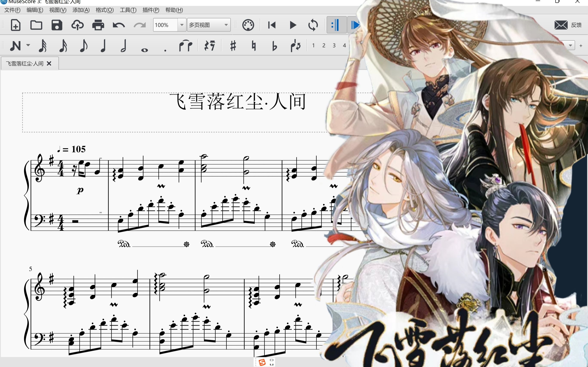This screenshot has width=588, height=367.
Task: Add a sharp accidental
Action: pyautogui.click(x=233, y=46)
